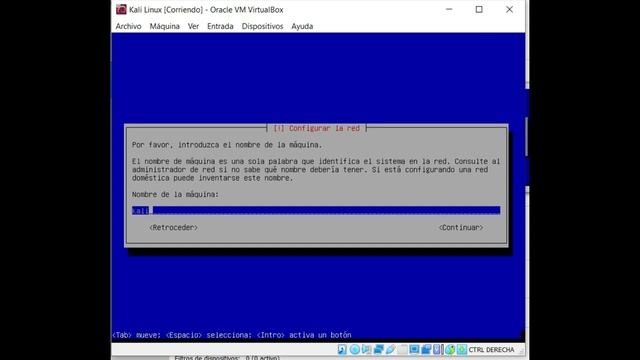This screenshot has height=360, width=640.
Task: Open the Entrada menu
Action: [x=220, y=26]
